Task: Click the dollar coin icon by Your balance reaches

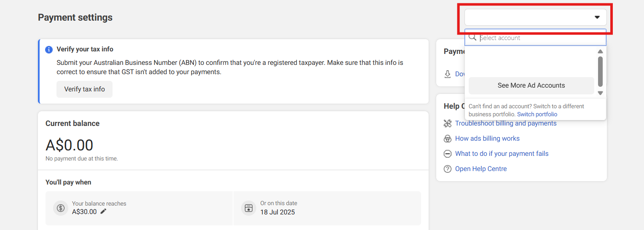Action: (61, 208)
